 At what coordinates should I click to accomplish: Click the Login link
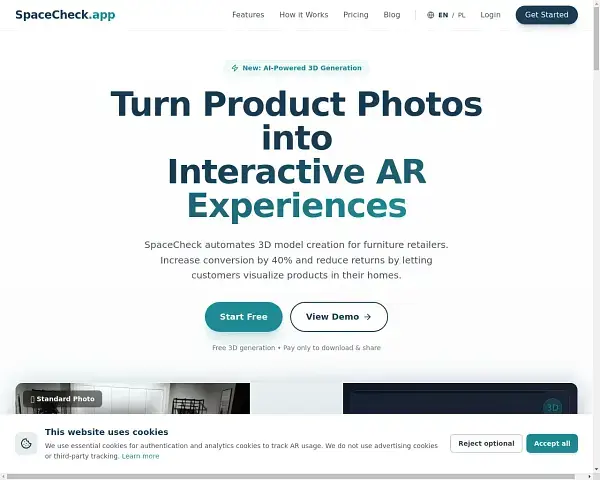pyautogui.click(x=490, y=15)
